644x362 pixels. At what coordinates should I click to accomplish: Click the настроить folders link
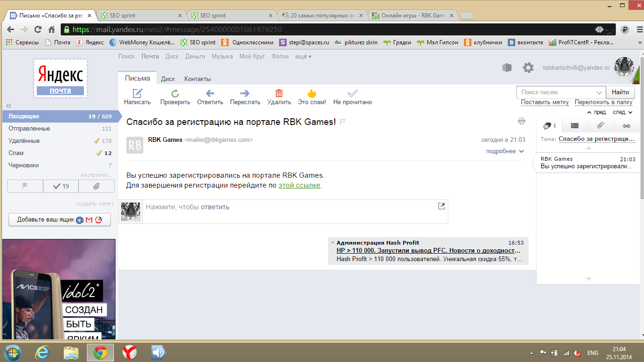pyautogui.click(x=96, y=175)
